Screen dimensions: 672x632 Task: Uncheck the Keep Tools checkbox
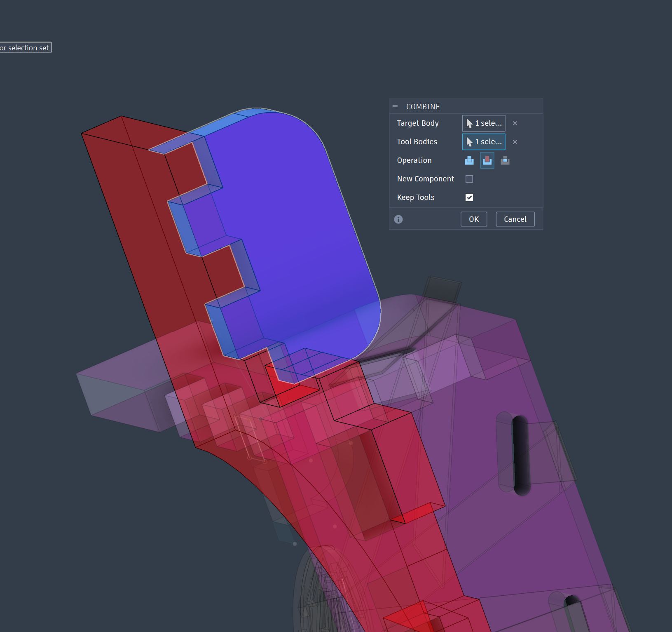[x=469, y=197]
